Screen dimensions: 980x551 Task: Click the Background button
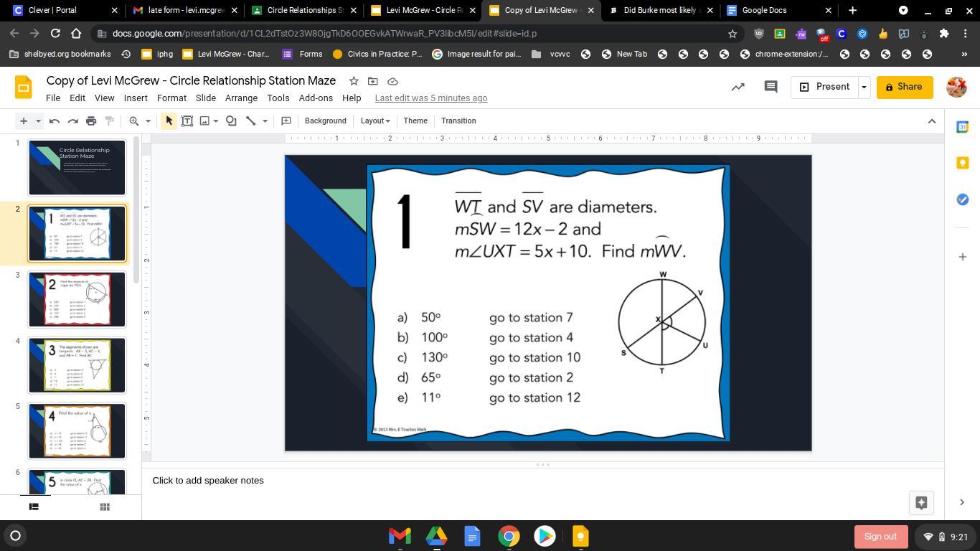tap(326, 121)
